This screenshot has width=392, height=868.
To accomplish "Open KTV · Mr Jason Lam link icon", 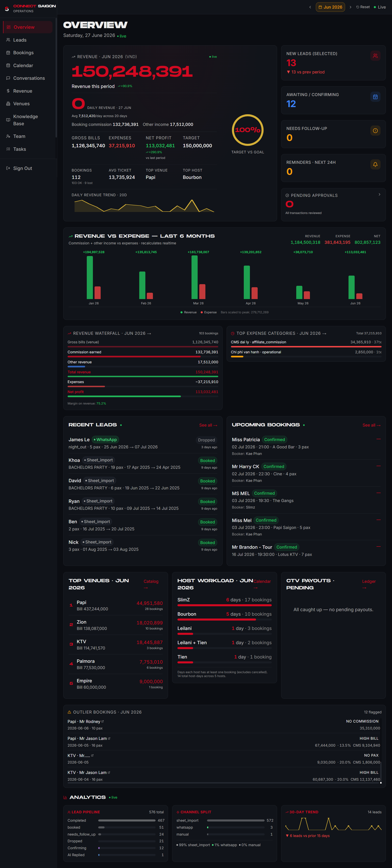I will pos(109,773).
